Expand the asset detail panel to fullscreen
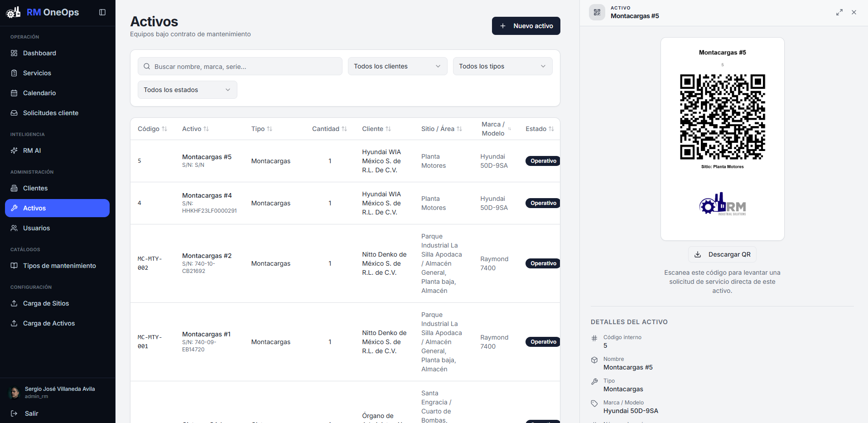The image size is (868, 423). (839, 12)
